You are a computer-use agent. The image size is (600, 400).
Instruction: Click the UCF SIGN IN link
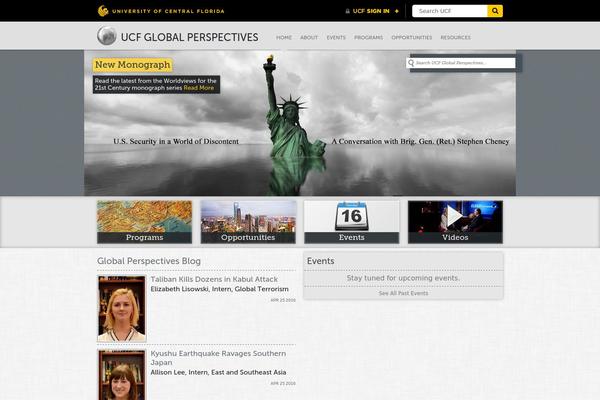(371, 11)
